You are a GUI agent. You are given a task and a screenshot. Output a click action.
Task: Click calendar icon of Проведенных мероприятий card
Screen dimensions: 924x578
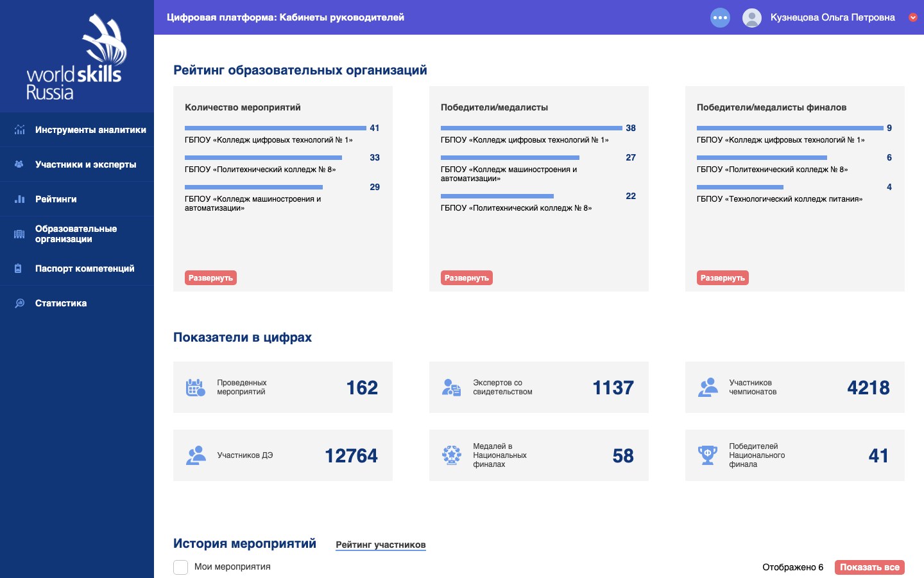click(x=196, y=387)
